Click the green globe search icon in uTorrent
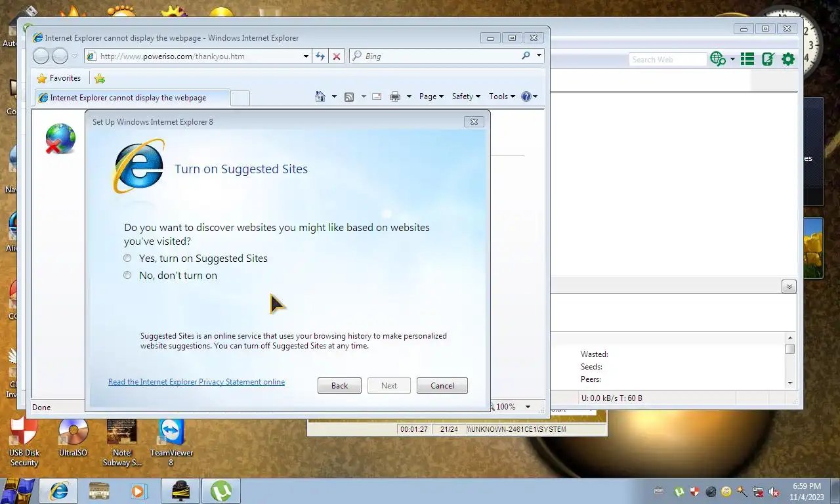This screenshot has width=840, height=504. [x=718, y=59]
